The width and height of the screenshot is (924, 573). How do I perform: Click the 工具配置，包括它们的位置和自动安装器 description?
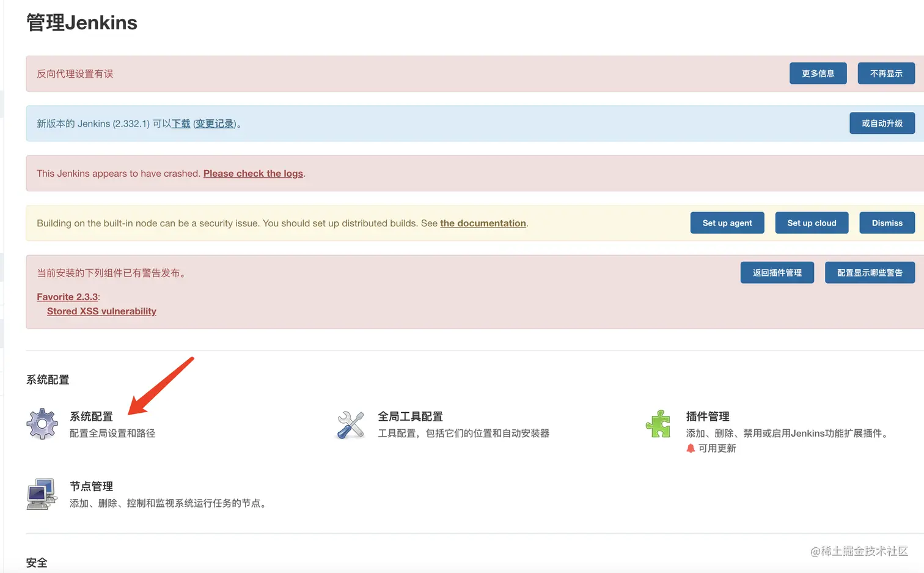(463, 433)
